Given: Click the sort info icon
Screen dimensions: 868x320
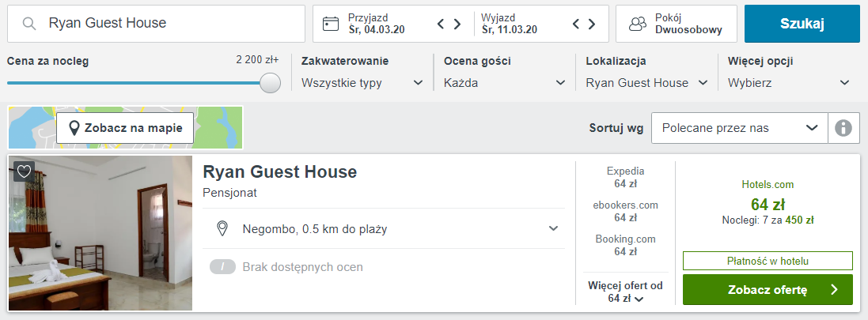Looking at the screenshot, I should (843, 128).
